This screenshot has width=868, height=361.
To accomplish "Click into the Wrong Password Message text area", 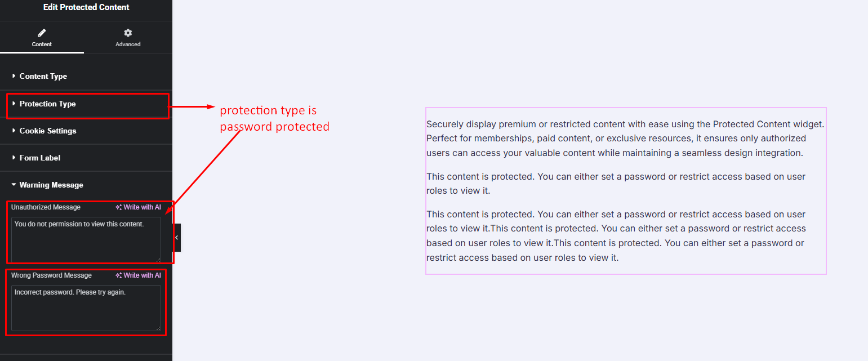I will pos(86,307).
